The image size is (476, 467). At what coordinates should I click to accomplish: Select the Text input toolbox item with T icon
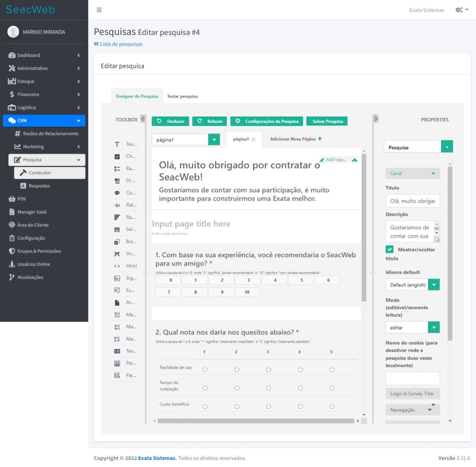click(126, 144)
